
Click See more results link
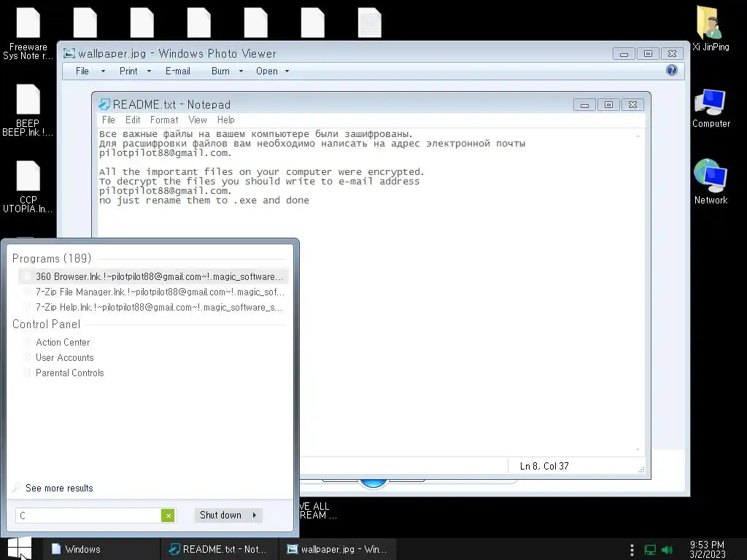pos(59,488)
